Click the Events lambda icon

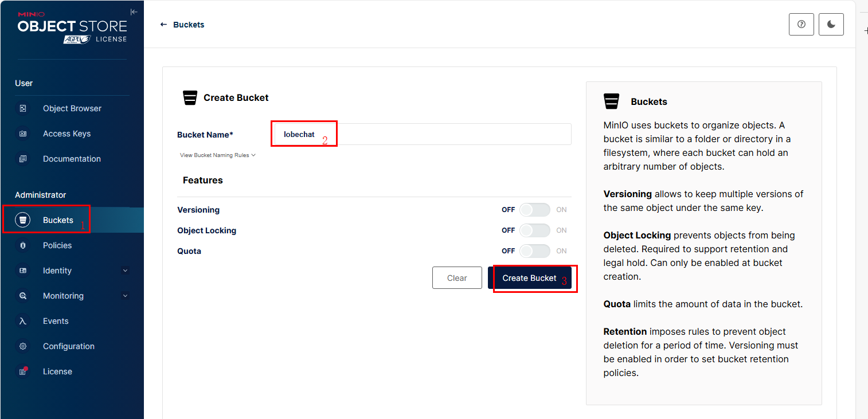(x=23, y=321)
